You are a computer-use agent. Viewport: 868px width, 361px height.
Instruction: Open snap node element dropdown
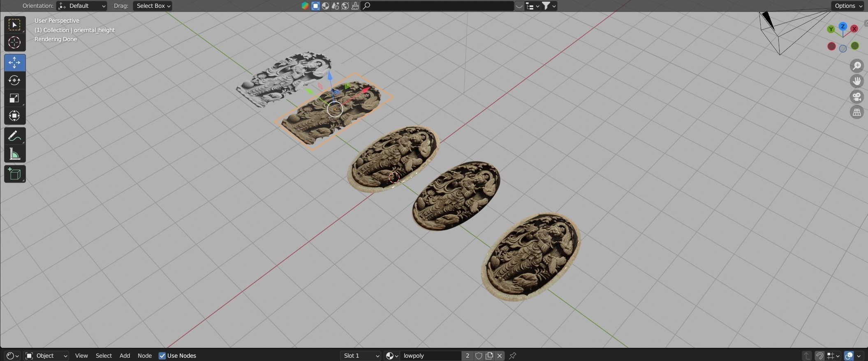point(833,356)
